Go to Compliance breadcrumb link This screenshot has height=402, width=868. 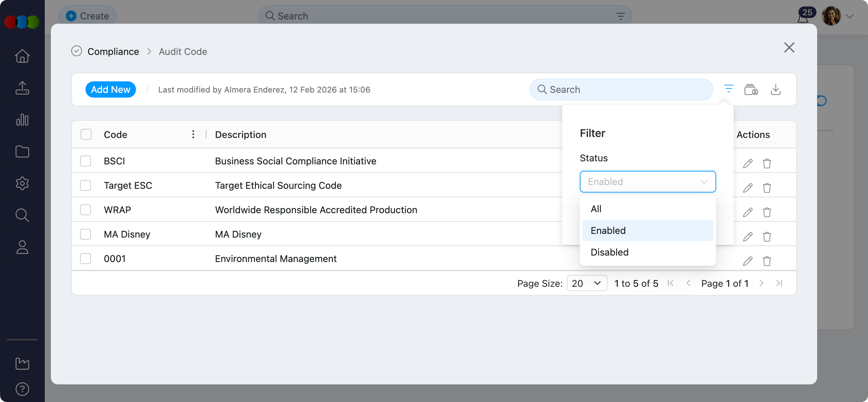click(113, 52)
